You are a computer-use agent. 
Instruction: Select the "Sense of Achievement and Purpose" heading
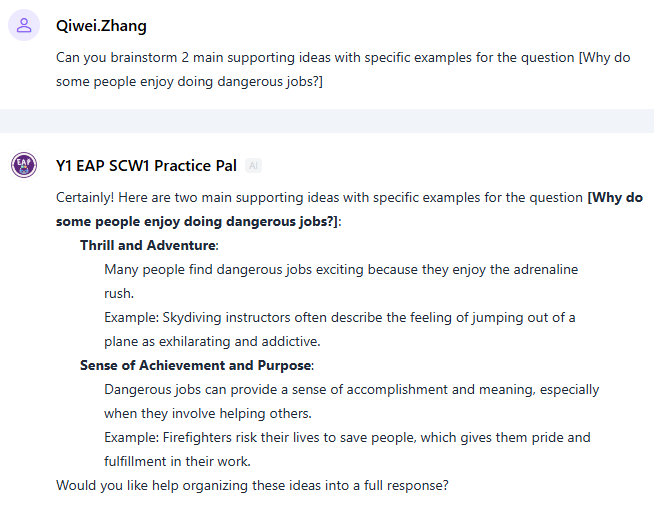point(196,365)
